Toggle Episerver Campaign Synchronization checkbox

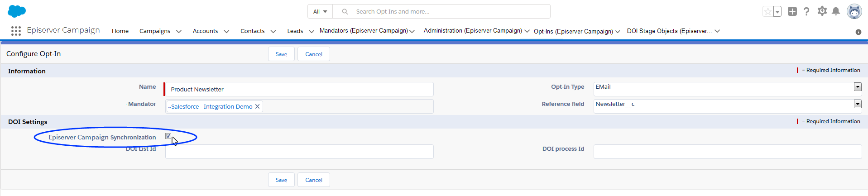[168, 136]
